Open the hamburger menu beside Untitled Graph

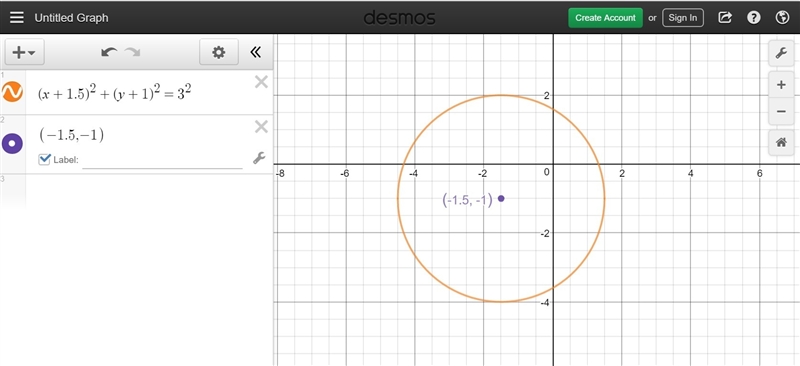pos(17,17)
